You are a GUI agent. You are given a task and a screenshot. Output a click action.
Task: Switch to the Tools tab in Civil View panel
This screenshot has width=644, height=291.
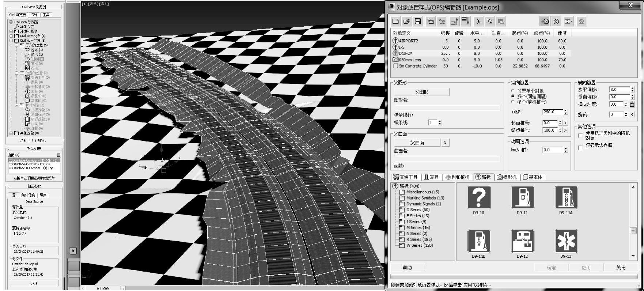click(46, 15)
